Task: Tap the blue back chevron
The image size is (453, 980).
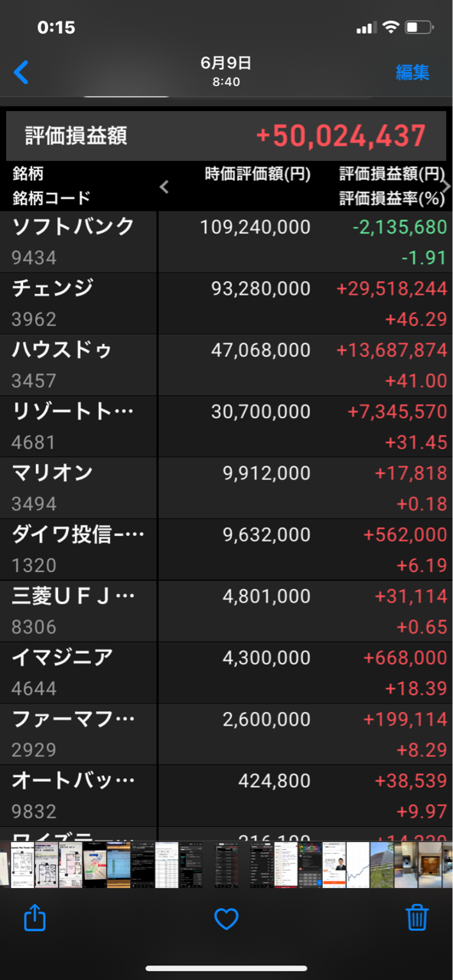Action: 21,73
